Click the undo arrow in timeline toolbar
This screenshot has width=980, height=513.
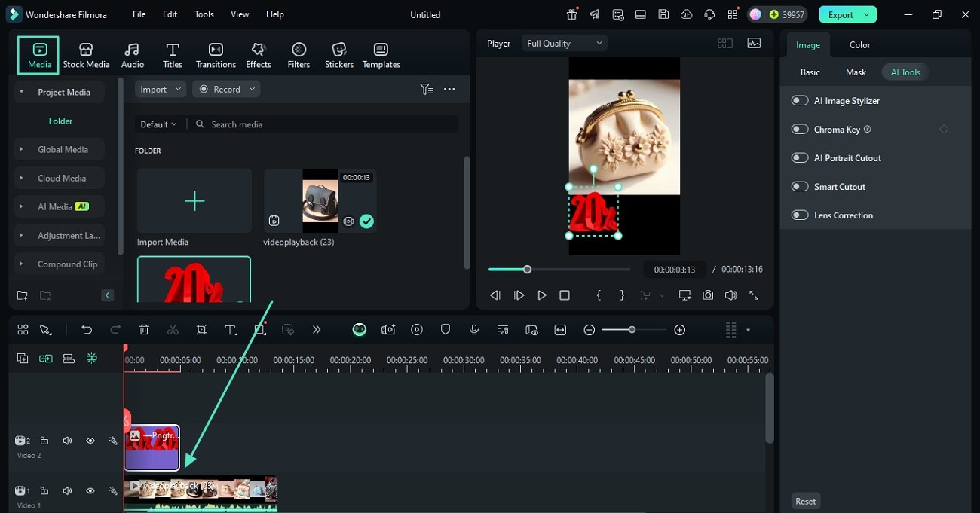click(x=87, y=330)
